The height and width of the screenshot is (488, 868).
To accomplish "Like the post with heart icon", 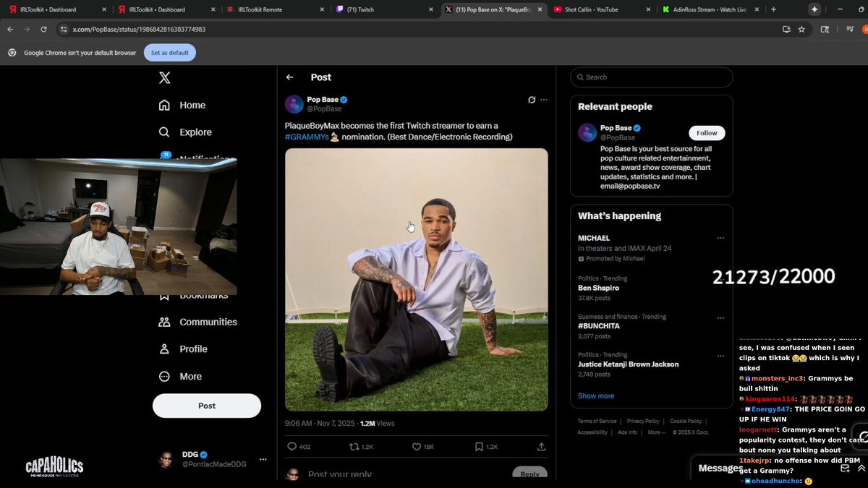I will coord(417,447).
